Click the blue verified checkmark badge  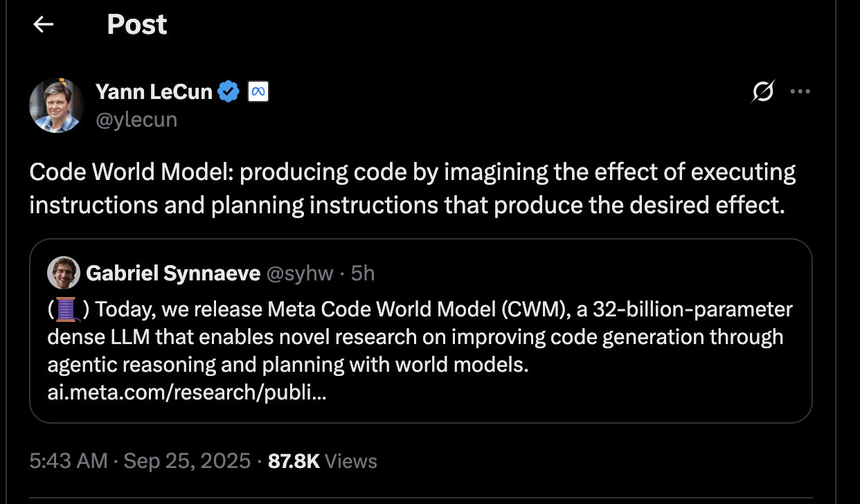[229, 91]
